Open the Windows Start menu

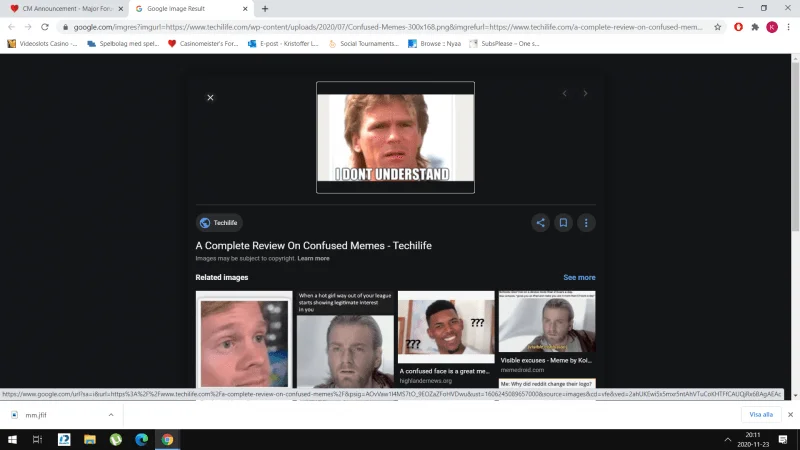pyautogui.click(x=12, y=439)
